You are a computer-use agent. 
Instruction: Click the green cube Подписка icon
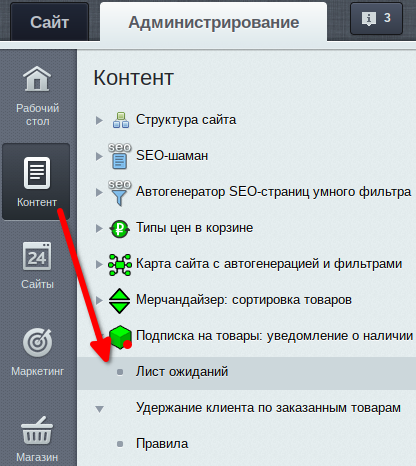tap(120, 337)
